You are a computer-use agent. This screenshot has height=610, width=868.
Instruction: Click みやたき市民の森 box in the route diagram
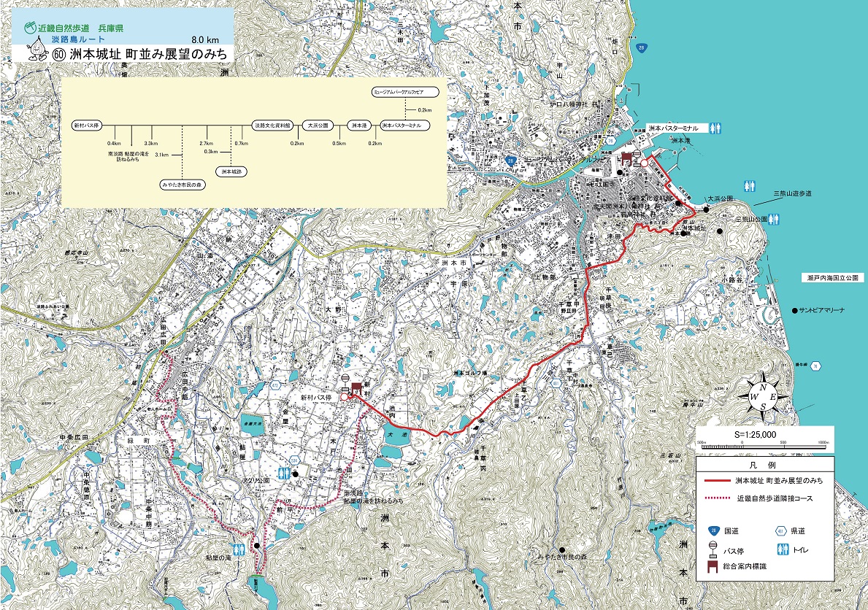pyautogui.click(x=182, y=185)
